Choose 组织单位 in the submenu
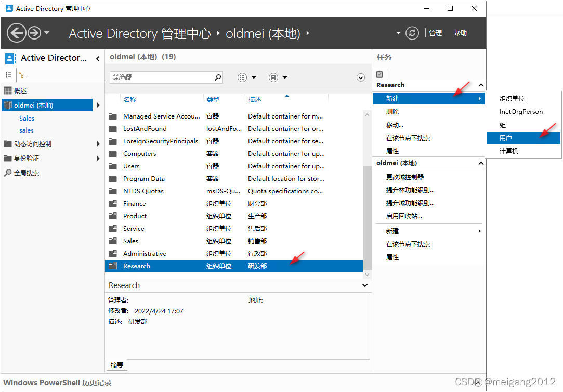Image resolution: width=563 pixels, height=392 pixels. (512, 99)
